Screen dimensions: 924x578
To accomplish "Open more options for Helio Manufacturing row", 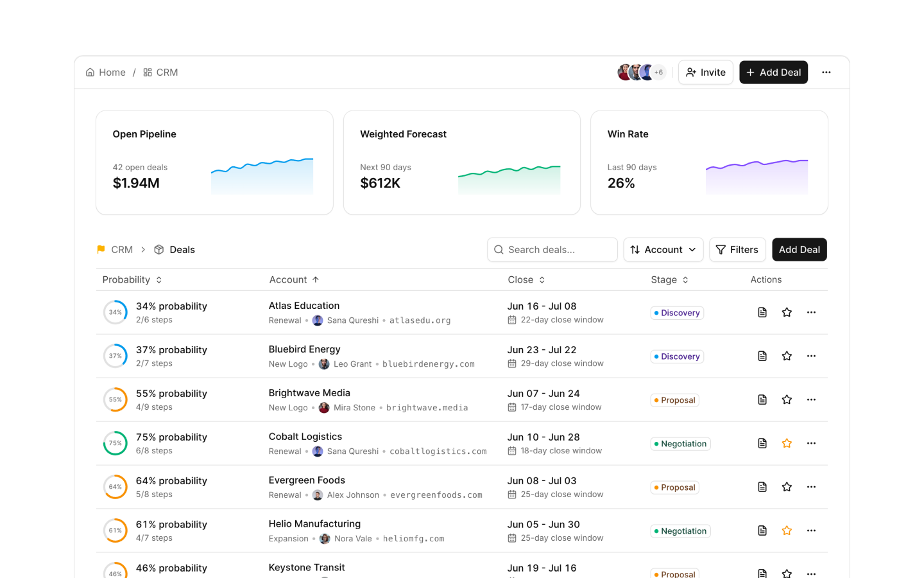I will point(811,530).
